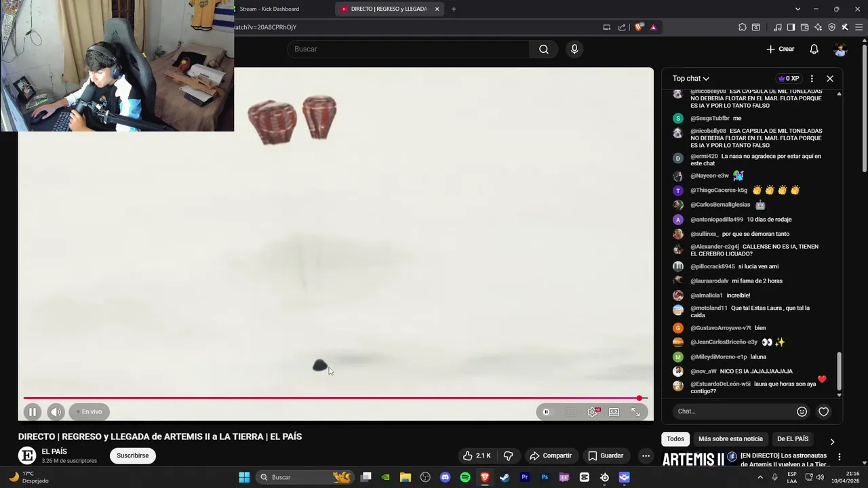Save video with Guardar button

click(x=606, y=455)
